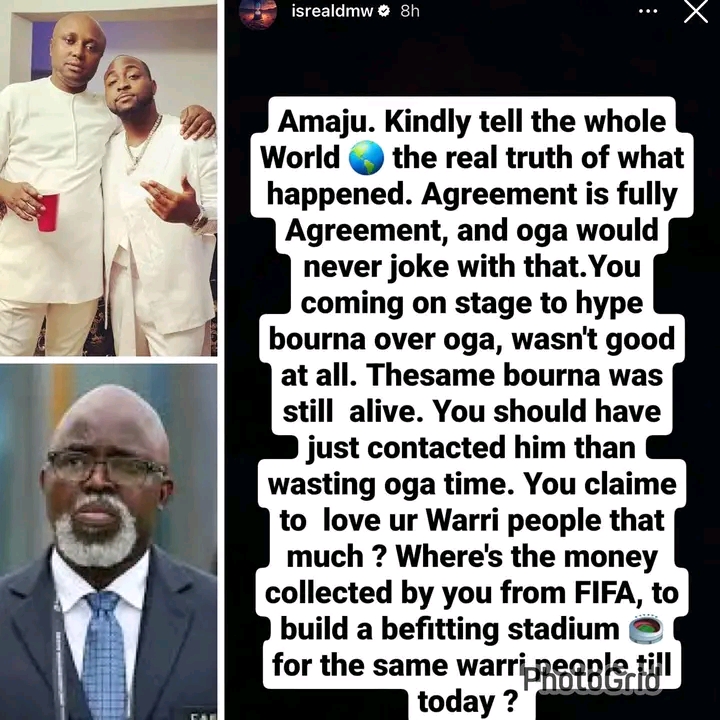This screenshot has height=720, width=720.
Task: Click the red cup in the photo
Action: 48,212
